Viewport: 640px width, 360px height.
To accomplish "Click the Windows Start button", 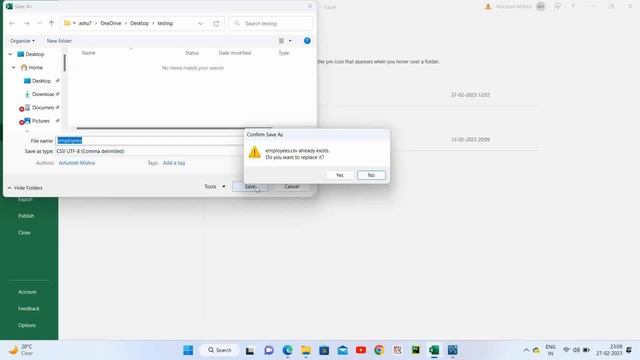I will 188,350.
